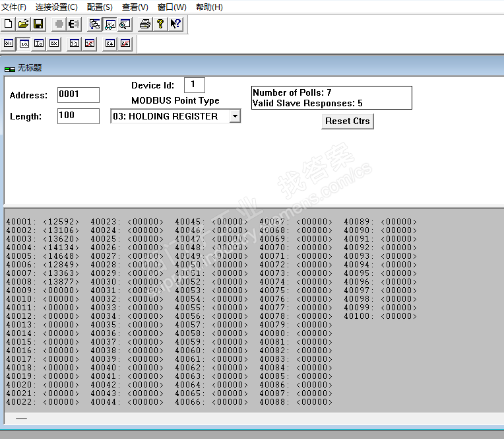Viewport: 504px width, 439px height.
Task: Open the 查看(V) menu
Action: tap(135, 7)
